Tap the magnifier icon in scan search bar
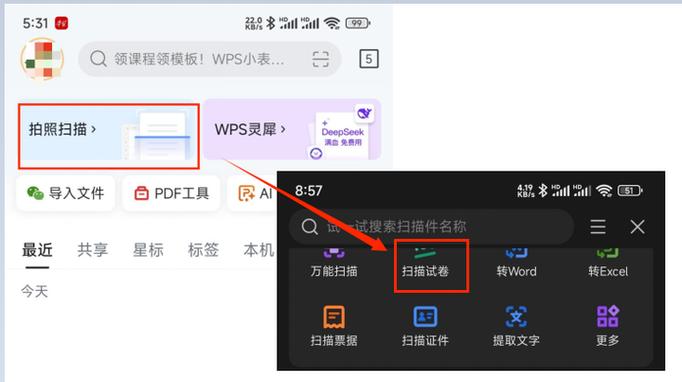 310,227
